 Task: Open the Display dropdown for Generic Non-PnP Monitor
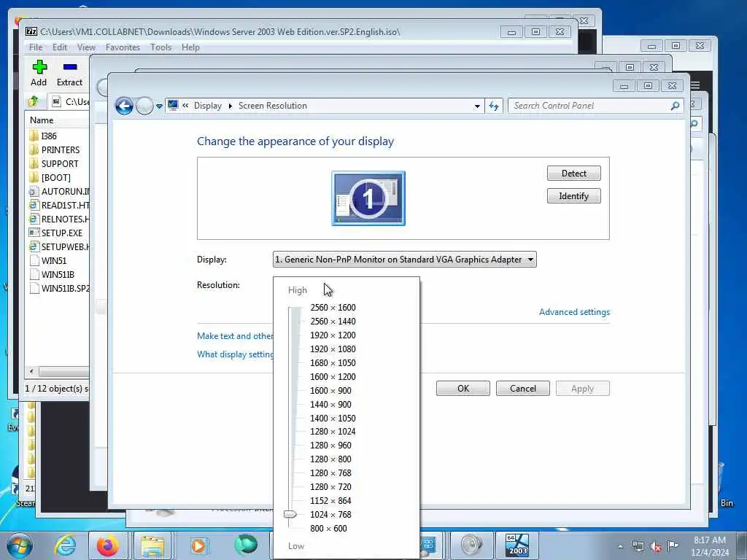pyautogui.click(x=404, y=260)
